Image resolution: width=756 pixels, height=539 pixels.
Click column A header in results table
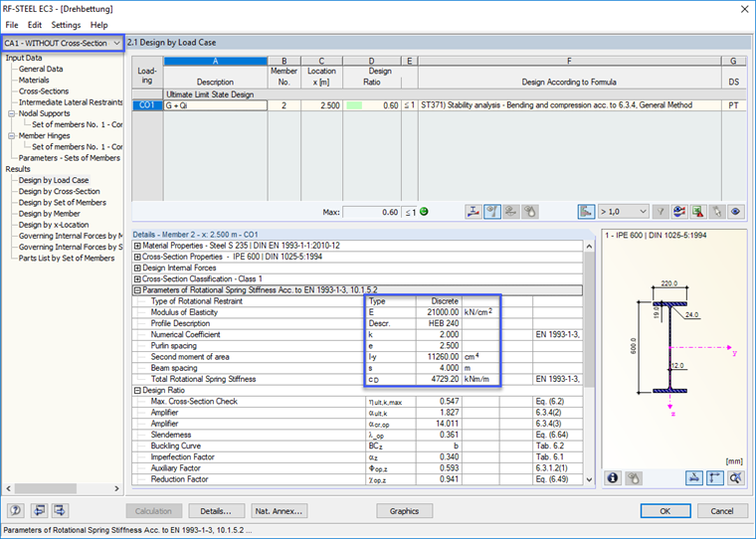point(215,61)
